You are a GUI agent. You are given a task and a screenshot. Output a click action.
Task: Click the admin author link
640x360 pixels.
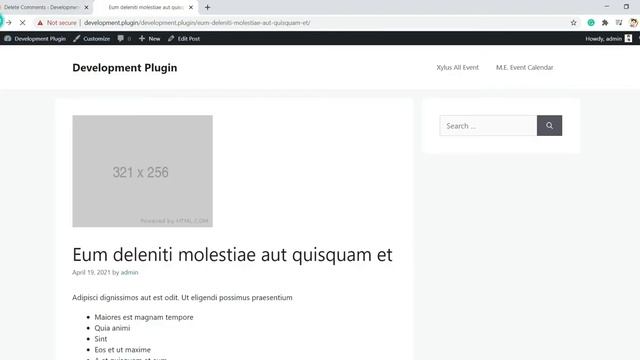[129, 272]
